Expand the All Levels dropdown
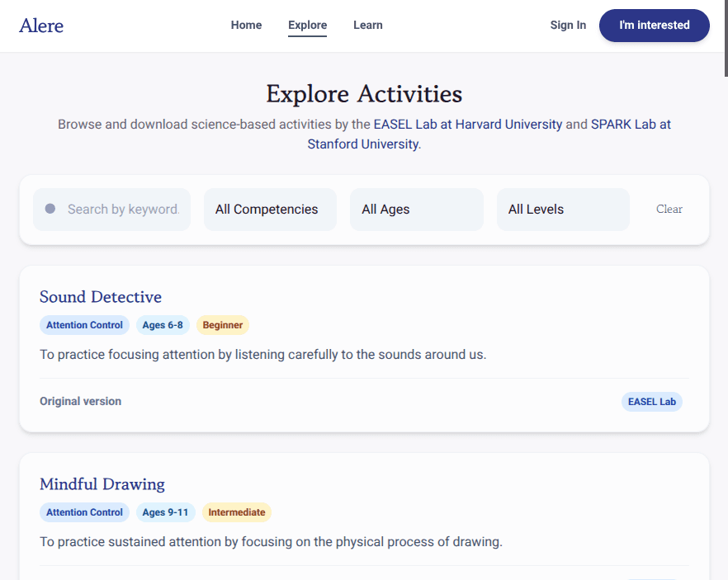 pyautogui.click(x=563, y=210)
